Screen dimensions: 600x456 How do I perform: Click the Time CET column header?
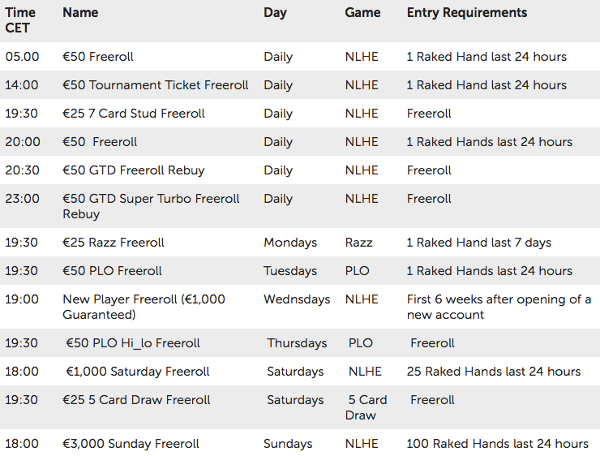click(20, 20)
